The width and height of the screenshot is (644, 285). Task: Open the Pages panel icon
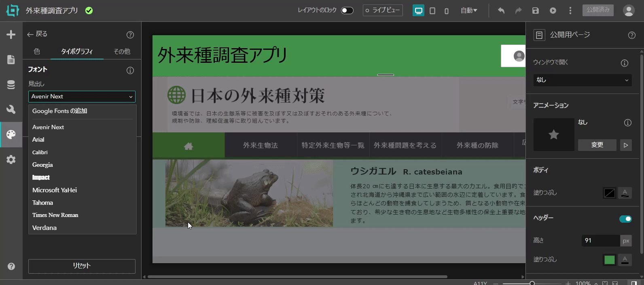click(11, 60)
